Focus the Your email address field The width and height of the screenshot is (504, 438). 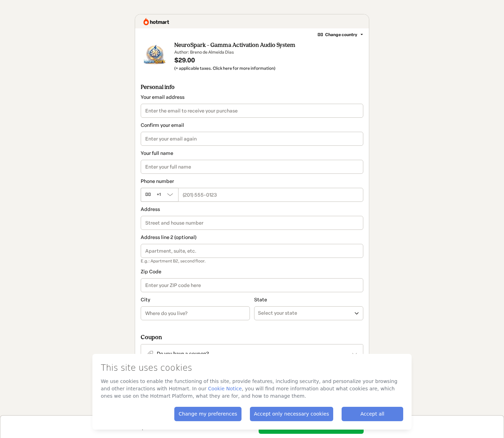252,111
